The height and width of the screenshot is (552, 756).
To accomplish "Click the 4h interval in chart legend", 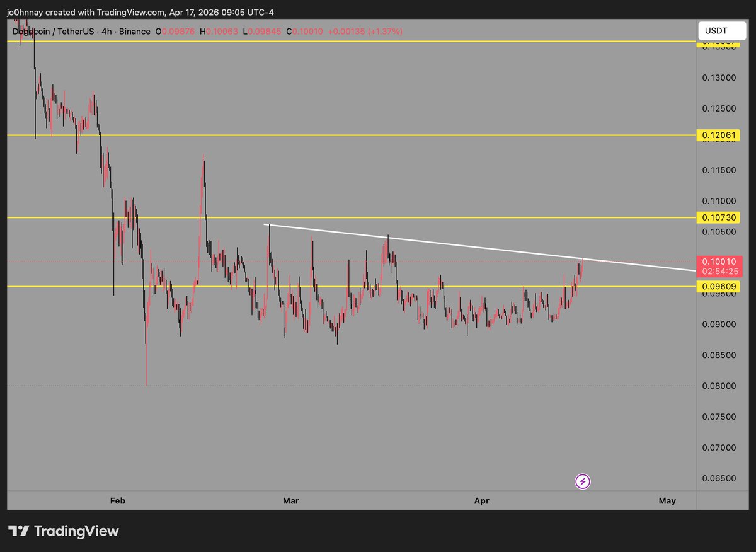I will pyautogui.click(x=106, y=32).
